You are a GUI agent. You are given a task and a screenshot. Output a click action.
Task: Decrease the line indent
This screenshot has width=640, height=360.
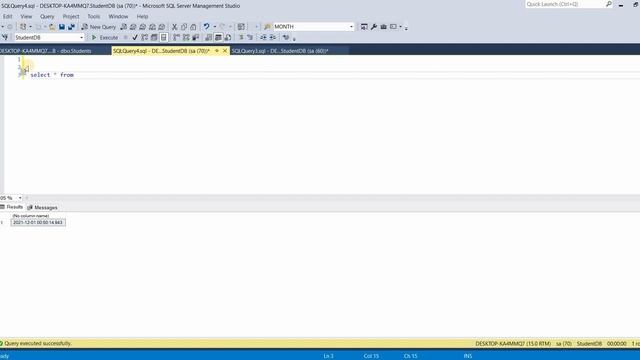(x=263, y=38)
